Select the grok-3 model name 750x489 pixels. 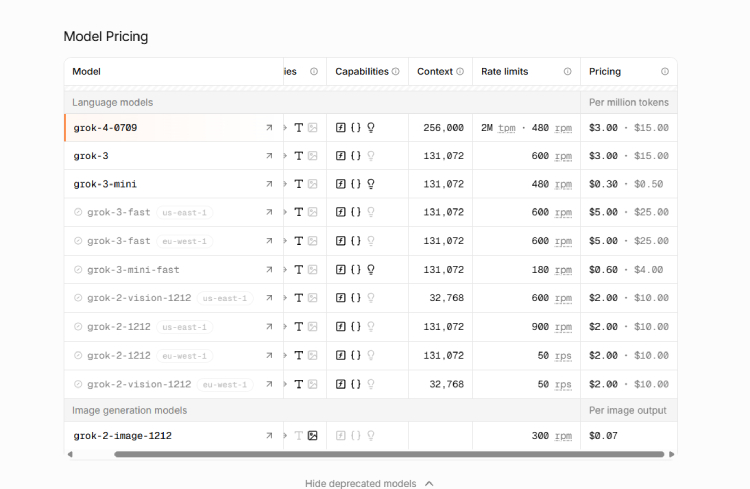coord(91,156)
